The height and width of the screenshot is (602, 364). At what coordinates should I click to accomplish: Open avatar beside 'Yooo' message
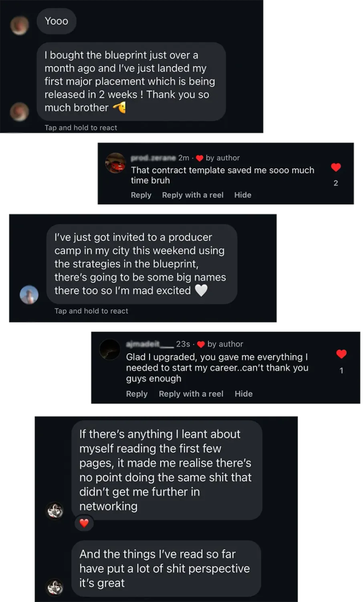(x=19, y=25)
